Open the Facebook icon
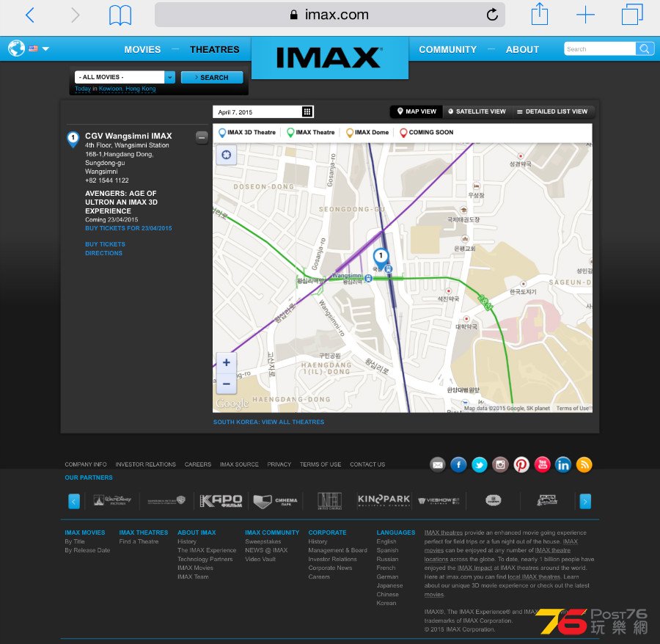The height and width of the screenshot is (644, 660). click(x=458, y=465)
